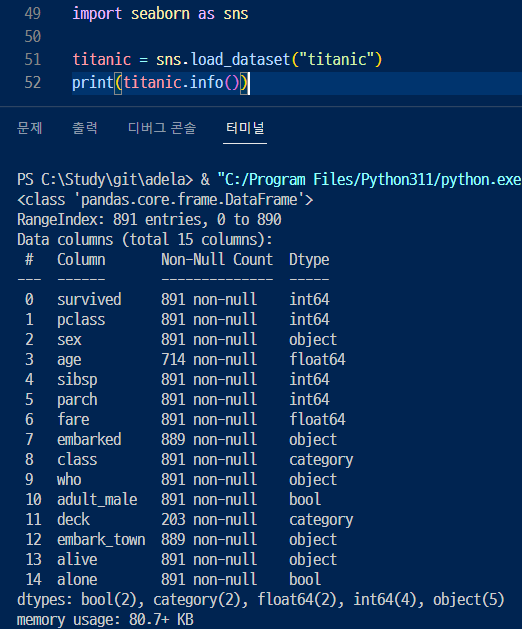Click the 'pclass' column name
The height and width of the screenshot is (629, 522).
(81, 320)
